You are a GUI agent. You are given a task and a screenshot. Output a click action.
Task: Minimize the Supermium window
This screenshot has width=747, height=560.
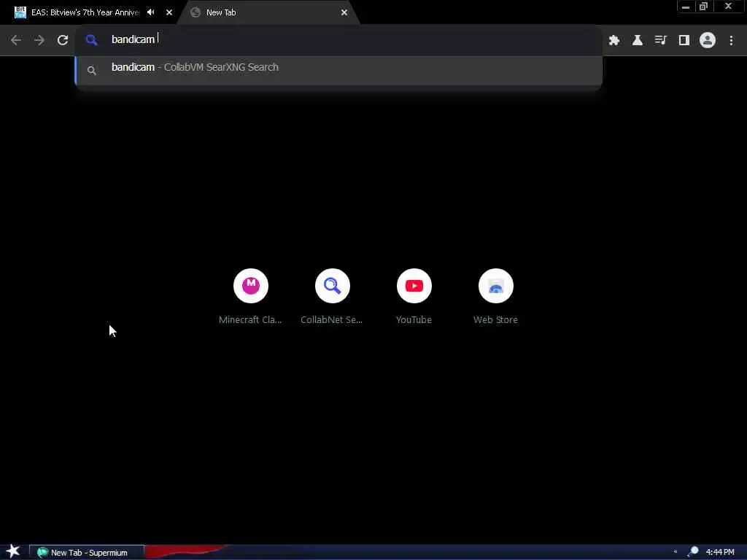[x=686, y=7]
